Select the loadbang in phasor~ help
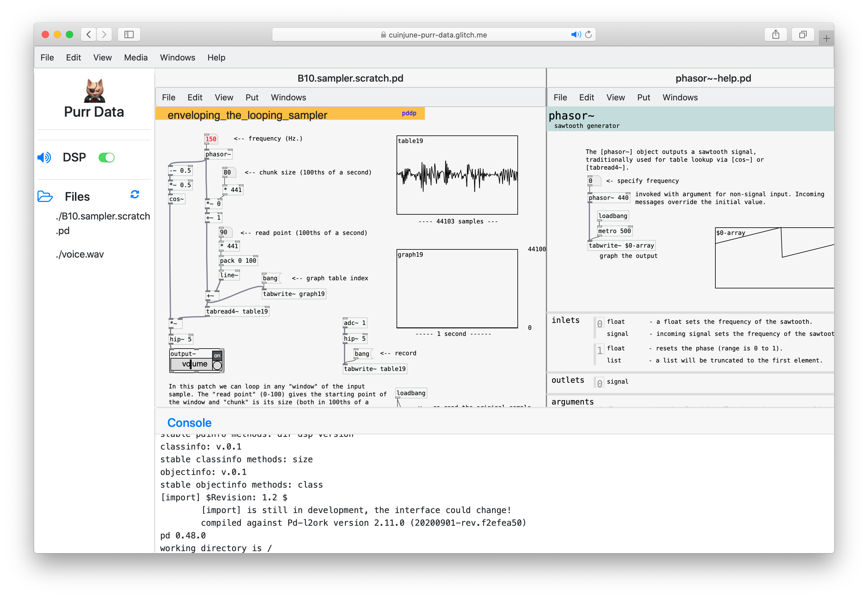 [613, 216]
